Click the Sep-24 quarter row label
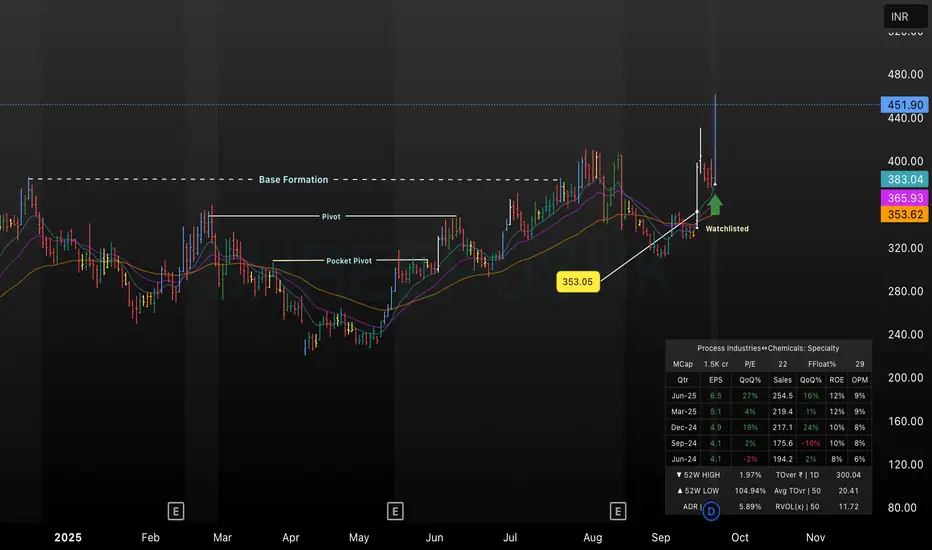Viewport: 932px width, 550px height. 684,443
